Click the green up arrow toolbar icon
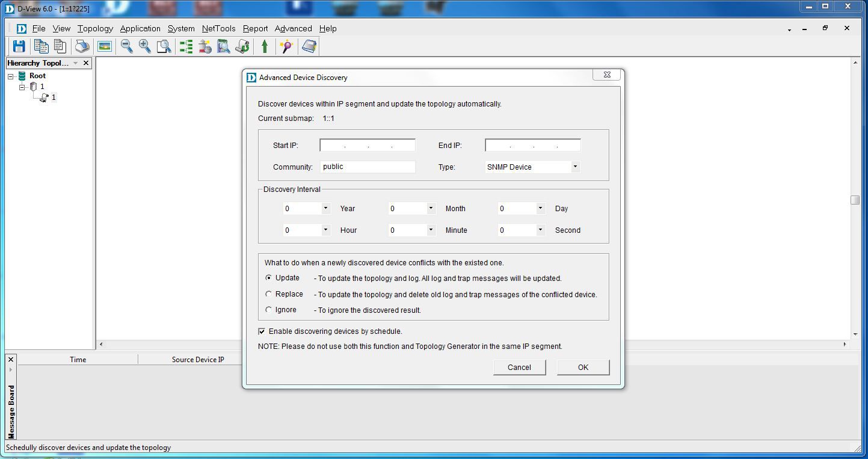Image resolution: width=868 pixels, height=459 pixels. 265,46
